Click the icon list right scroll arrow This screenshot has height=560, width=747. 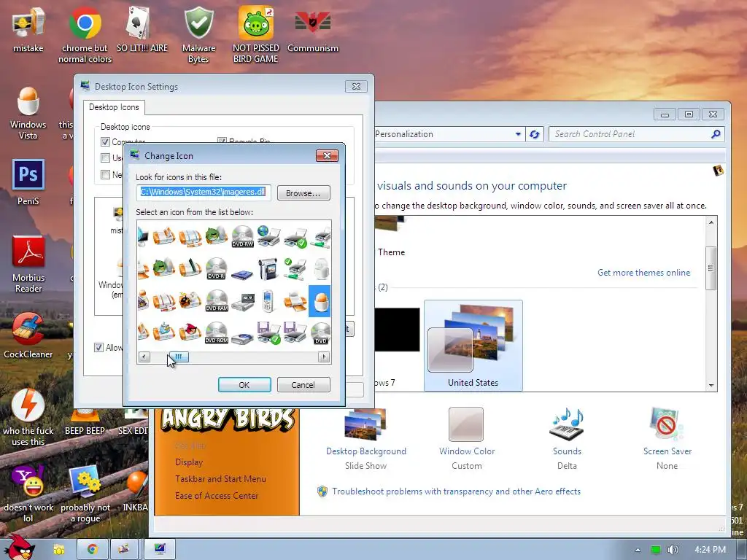(x=324, y=357)
